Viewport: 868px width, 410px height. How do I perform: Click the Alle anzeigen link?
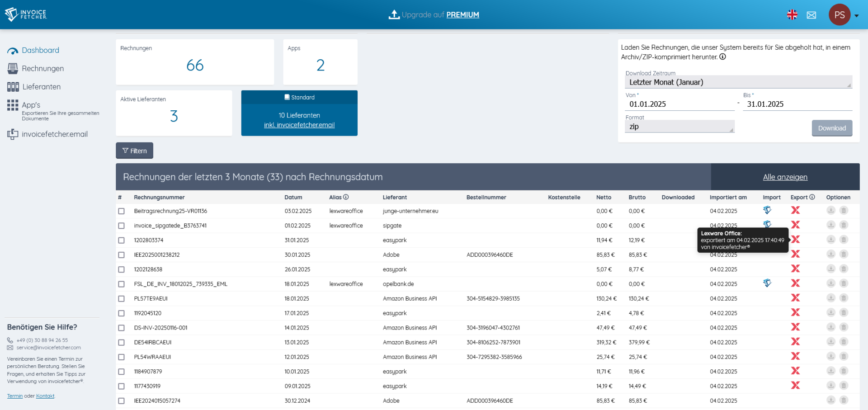point(785,177)
